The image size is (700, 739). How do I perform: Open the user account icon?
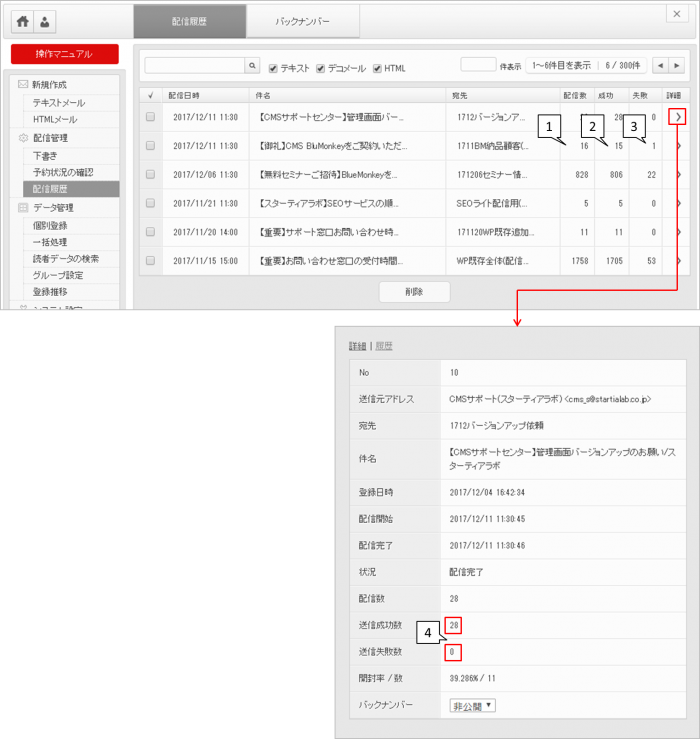(45, 22)
